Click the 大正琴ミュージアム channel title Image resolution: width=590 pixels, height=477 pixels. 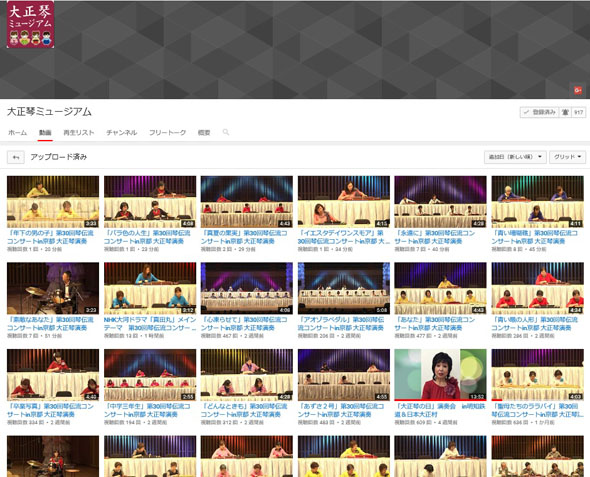pyautogui.click(x=49, y=112)
